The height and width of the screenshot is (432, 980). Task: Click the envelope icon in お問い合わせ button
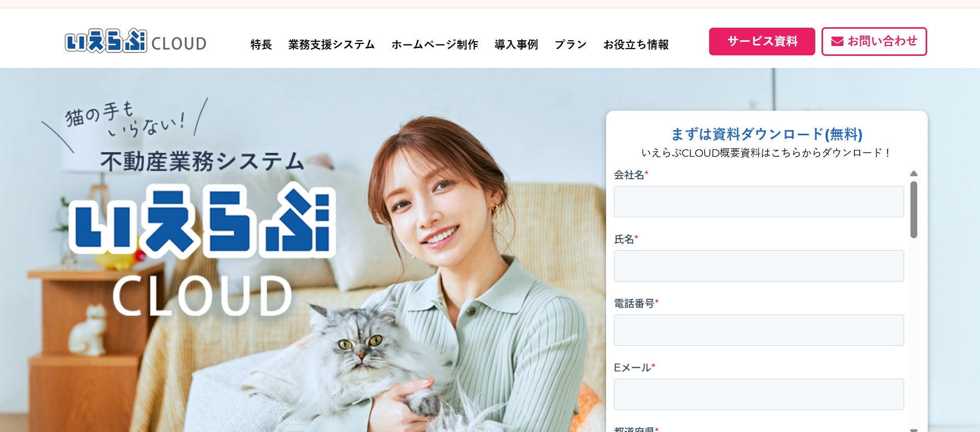tap(837, 41)
